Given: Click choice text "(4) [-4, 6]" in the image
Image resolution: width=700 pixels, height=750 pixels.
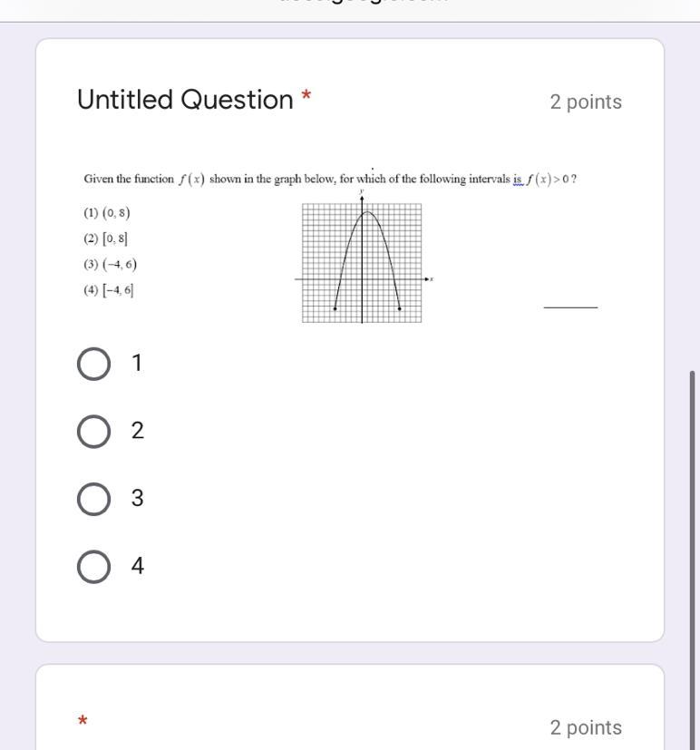Looking at the screenshot, I should (x=109, y=290).
